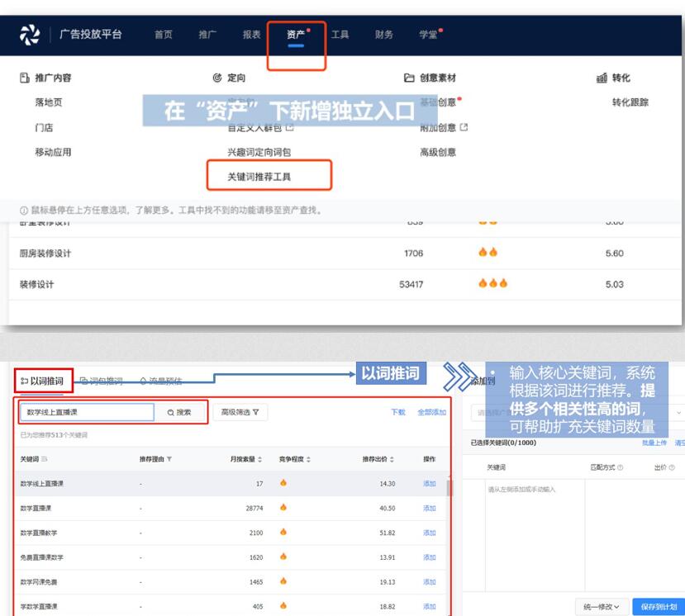Add keyword 数学线上直播课 via 添加
This screenshot has height=616, width=685.
[x=430, y=484]
